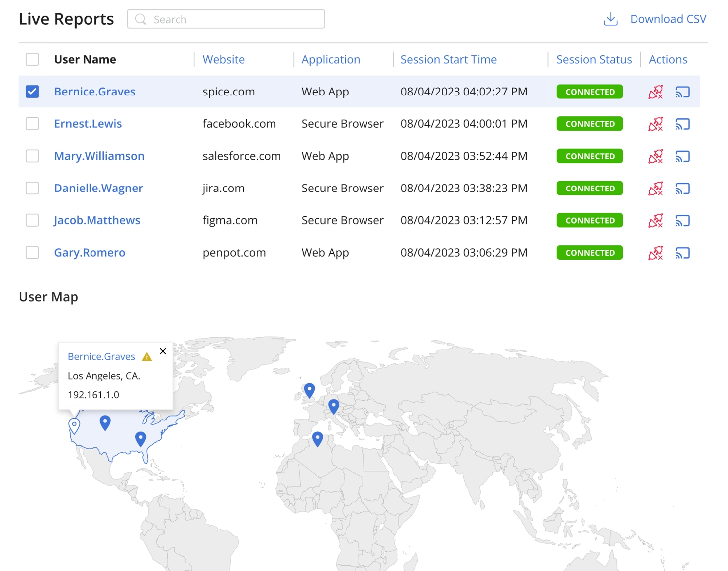Tick the checkbox for Ernest.Lewis

(32, 124)
